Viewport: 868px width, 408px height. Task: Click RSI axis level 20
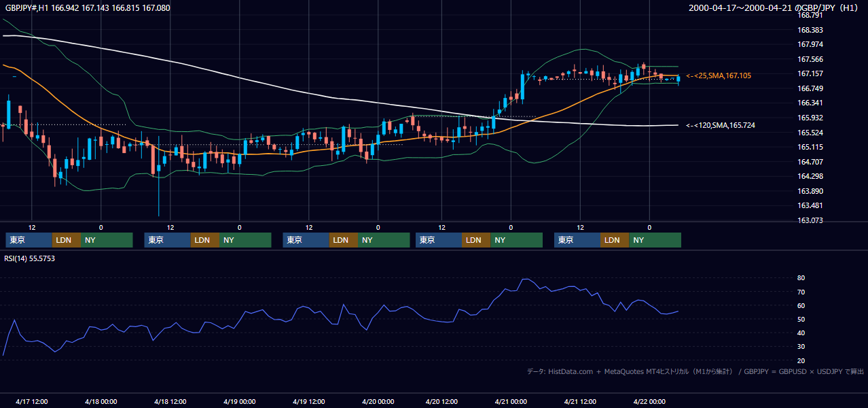801,360
